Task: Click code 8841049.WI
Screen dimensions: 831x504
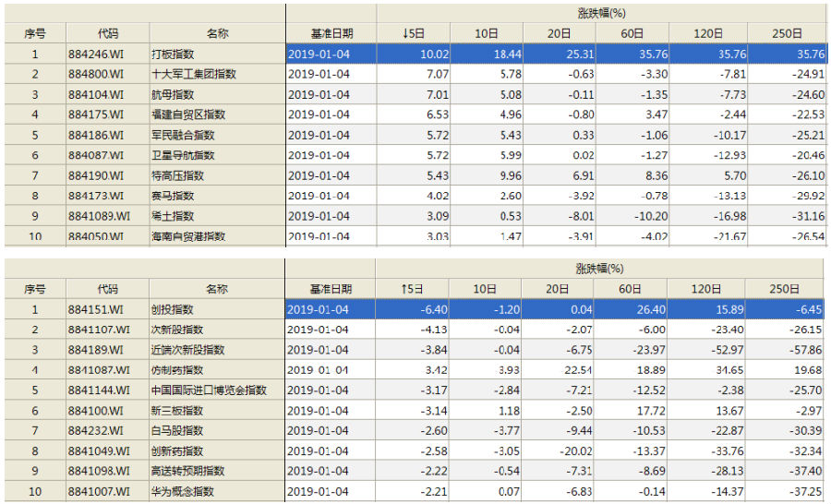Action: tap(99, 451)
